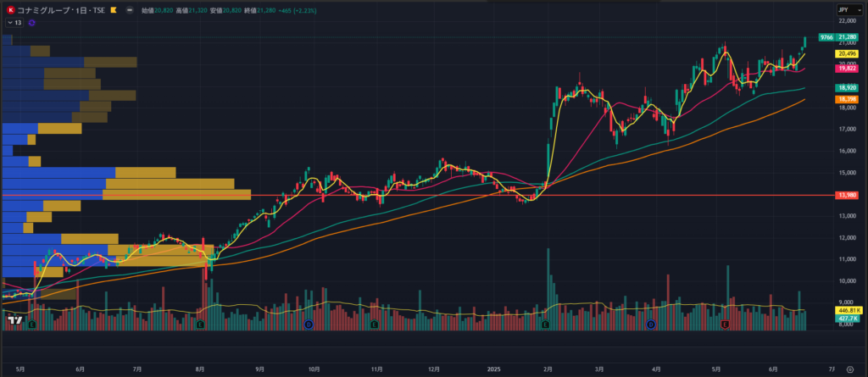This screenshot has width=868, height=377.
Task: Open the earnings E marker above 8月
Action: click(x=200, y=324)
